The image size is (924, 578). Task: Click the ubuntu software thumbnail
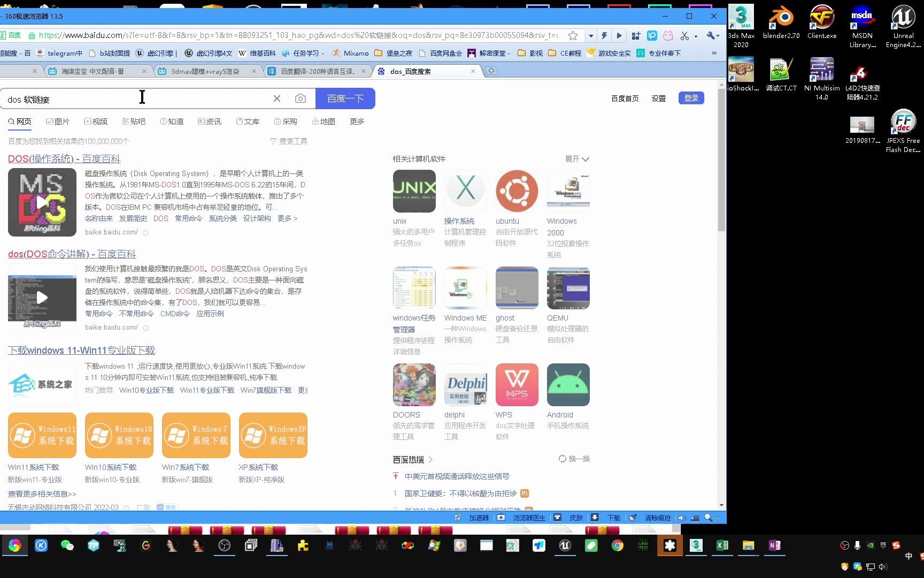pos(517,191)
